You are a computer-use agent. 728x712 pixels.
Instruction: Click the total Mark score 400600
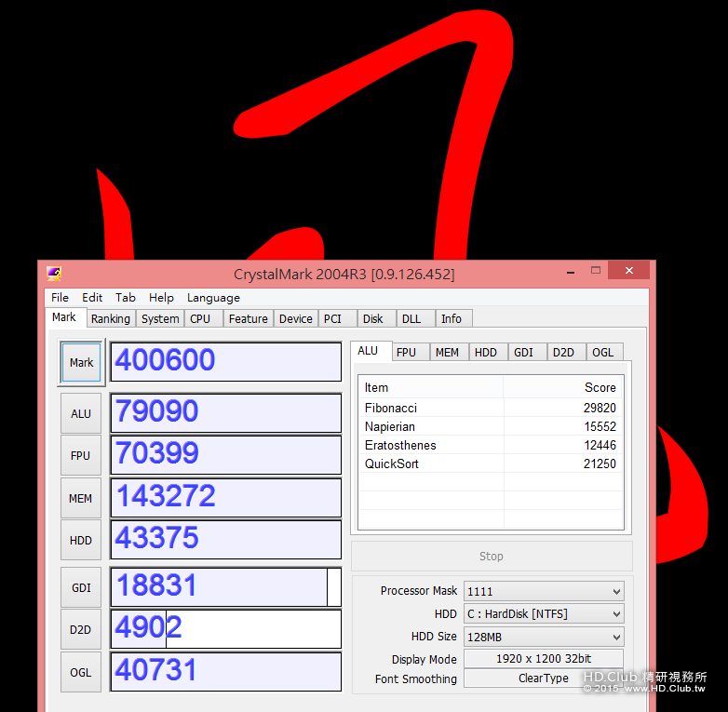tap(226, 361)
